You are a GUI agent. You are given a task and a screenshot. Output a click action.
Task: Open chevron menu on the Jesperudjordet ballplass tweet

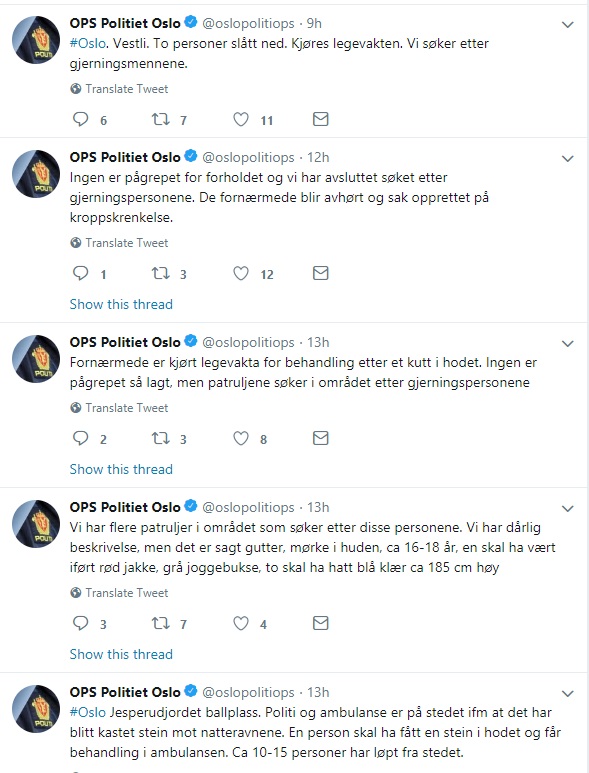click(x=568, y=693)
